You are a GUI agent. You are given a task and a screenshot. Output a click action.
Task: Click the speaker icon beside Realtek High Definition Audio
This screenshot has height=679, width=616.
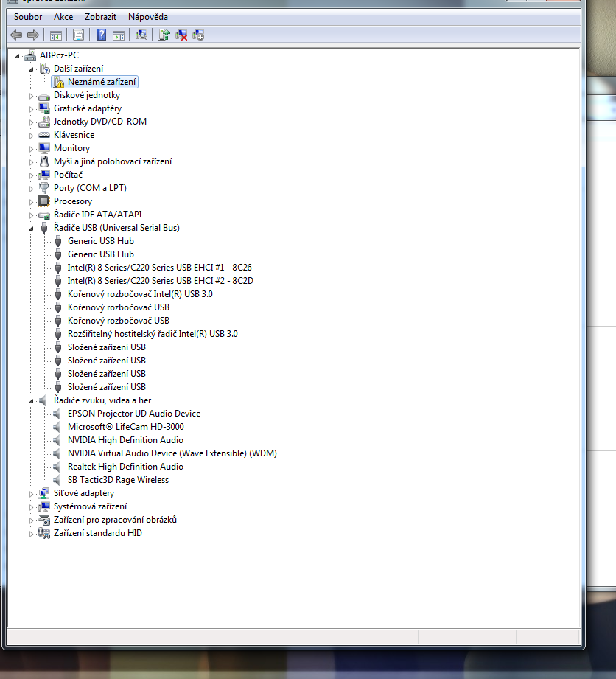57,467
